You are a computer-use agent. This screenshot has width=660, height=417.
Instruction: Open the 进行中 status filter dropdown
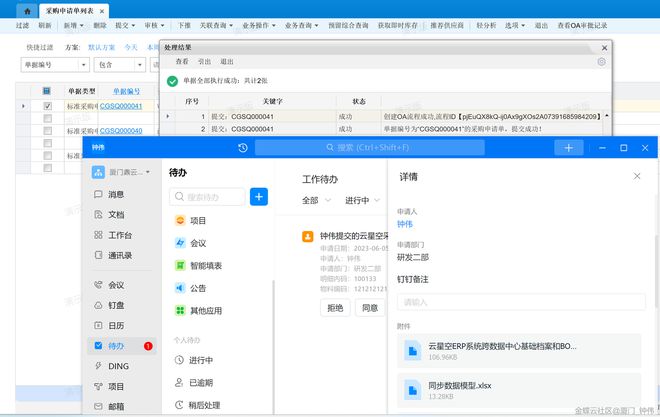[x=362, y=200]
